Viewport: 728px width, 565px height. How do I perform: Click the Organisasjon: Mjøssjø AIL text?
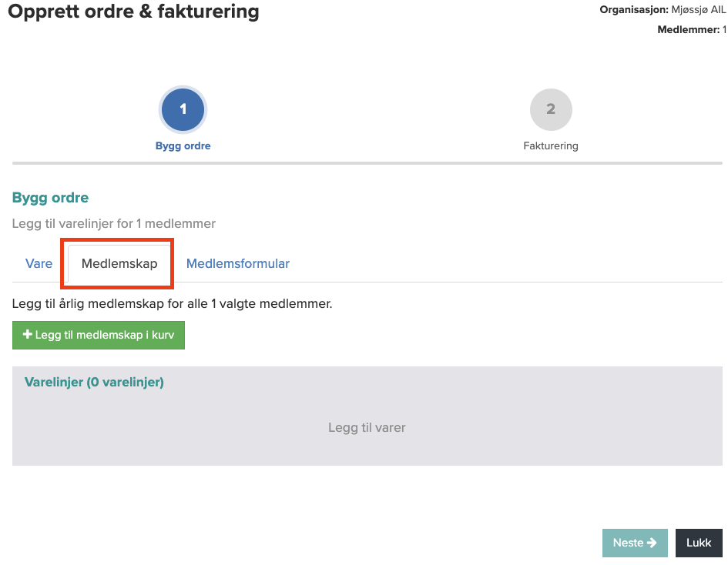point(663,10)
